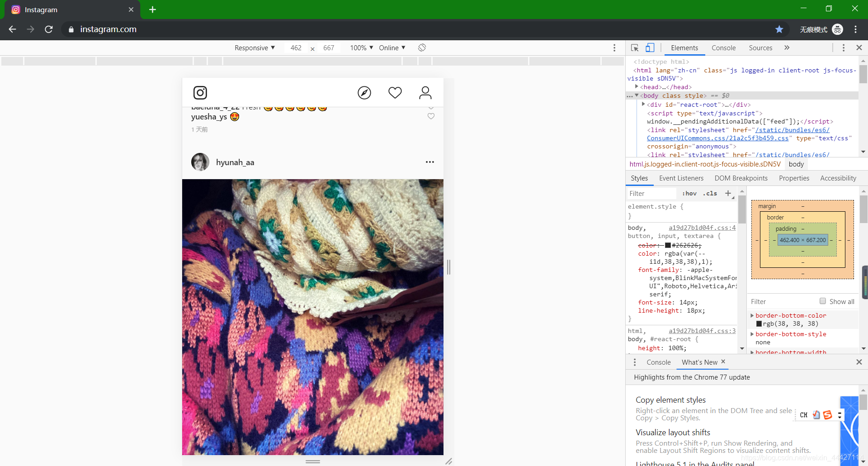Click the computed styles Filter input
This screenshot has height=466, width=868.
pyautogui.click(x=782, y=302)
